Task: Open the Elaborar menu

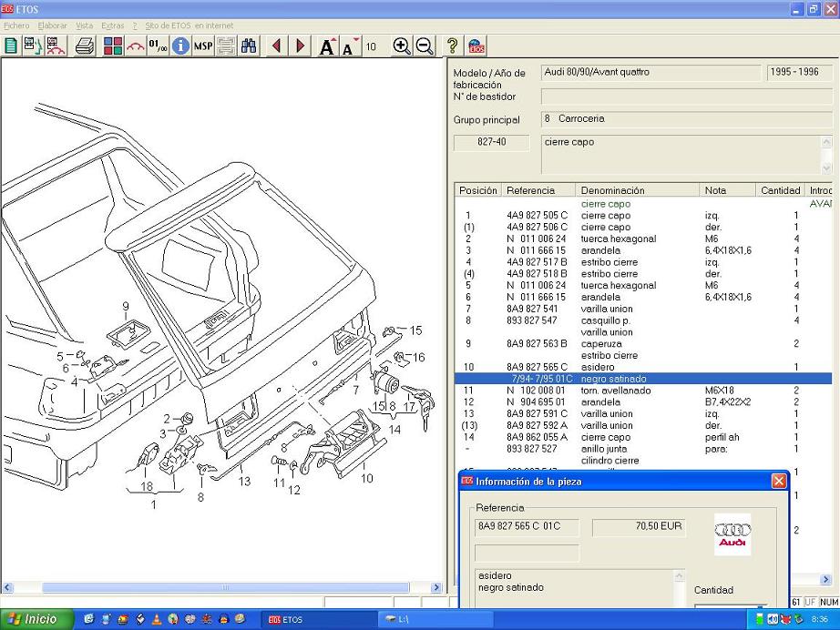Action: point(52,25)
